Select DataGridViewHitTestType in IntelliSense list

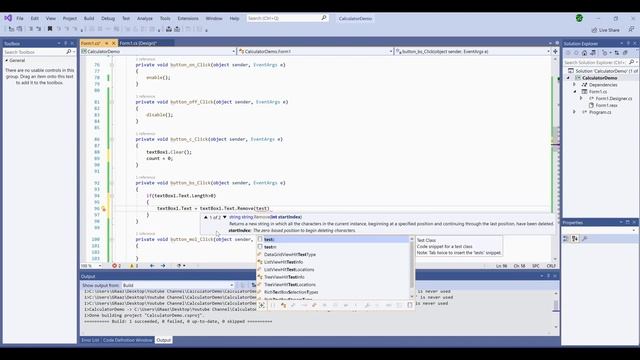coord(333,254)
